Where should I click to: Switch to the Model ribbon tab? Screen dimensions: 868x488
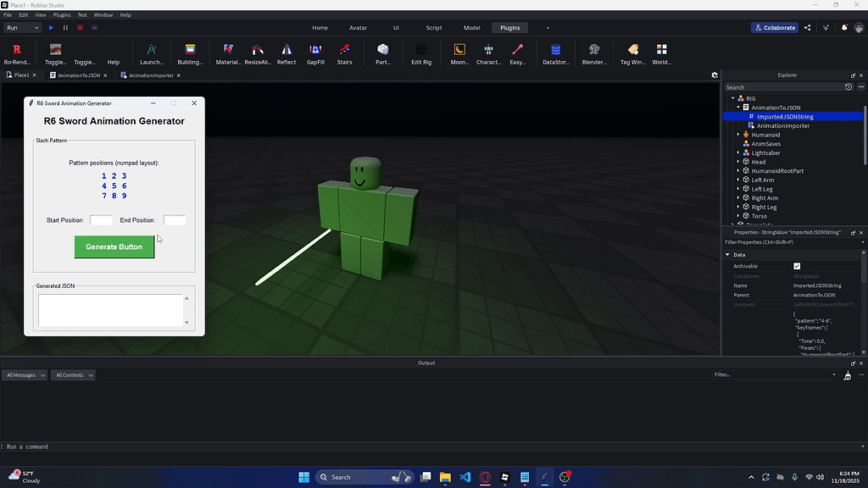point(471,27)
